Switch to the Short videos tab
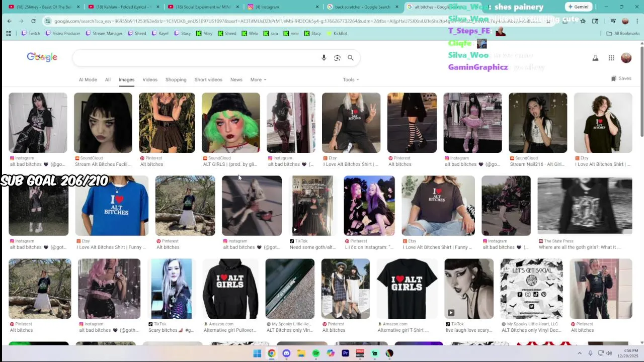Screen dimensions: 644x362 [208, 79]
